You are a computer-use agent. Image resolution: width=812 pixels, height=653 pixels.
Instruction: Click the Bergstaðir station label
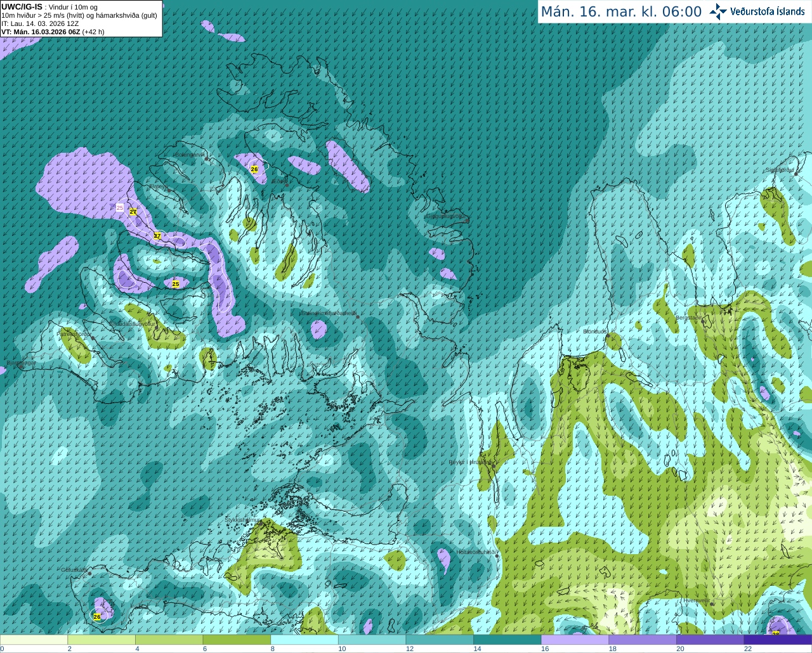click(x=689, y=318)
